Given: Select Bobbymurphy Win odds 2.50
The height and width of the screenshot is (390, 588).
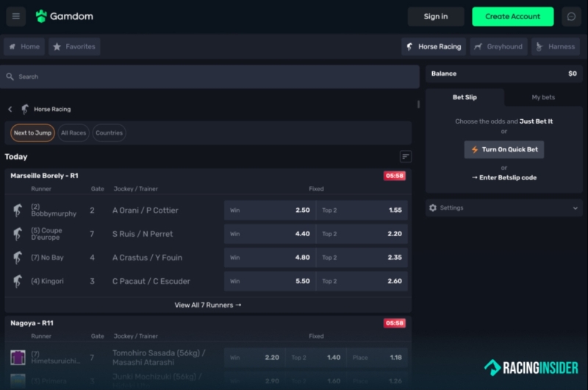Looking at the screenshot, I should [x=270, y=210].
